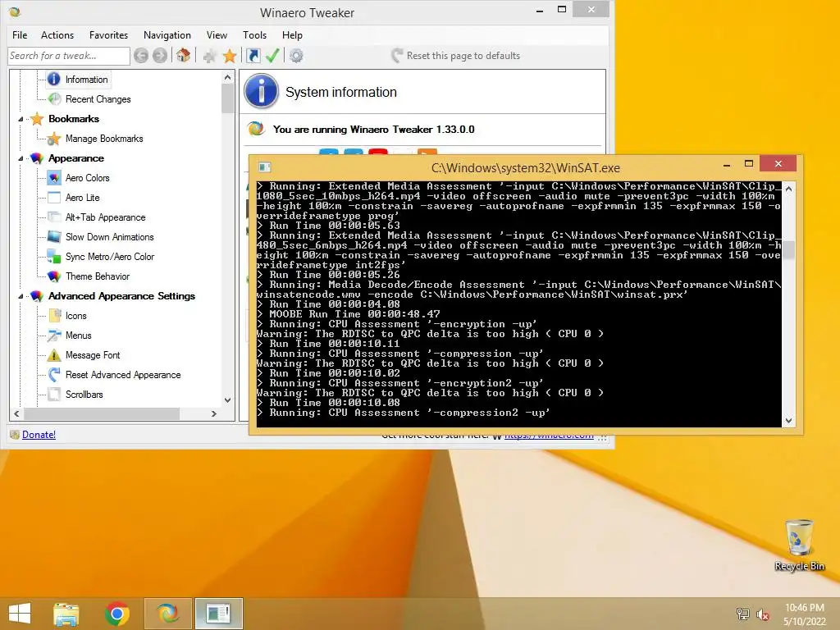Click the Donate! link
This screenshot has width=840, height=630.
pyautogui.click(x=39, y=435)
